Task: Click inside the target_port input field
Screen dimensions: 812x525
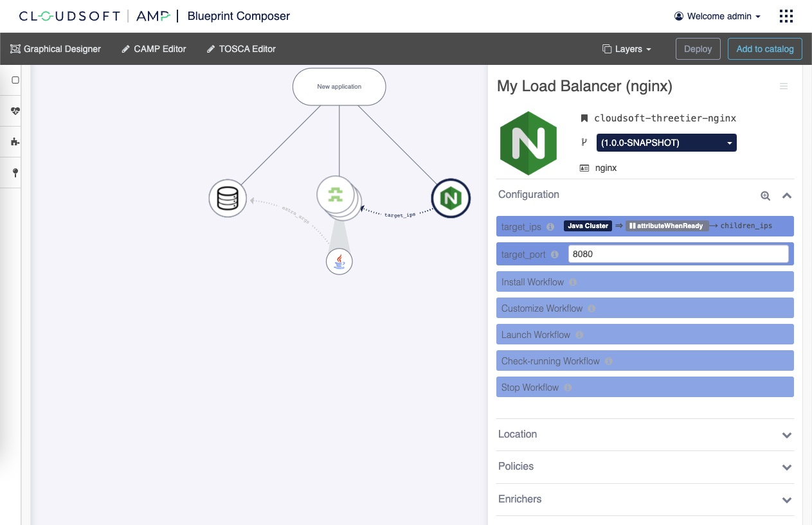Action: (678, 254)
